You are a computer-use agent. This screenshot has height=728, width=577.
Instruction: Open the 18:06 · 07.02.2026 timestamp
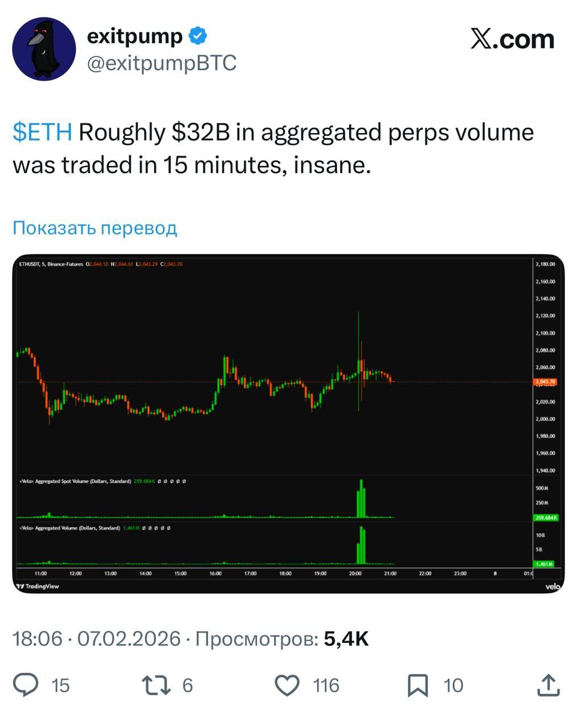click(97, 639)
